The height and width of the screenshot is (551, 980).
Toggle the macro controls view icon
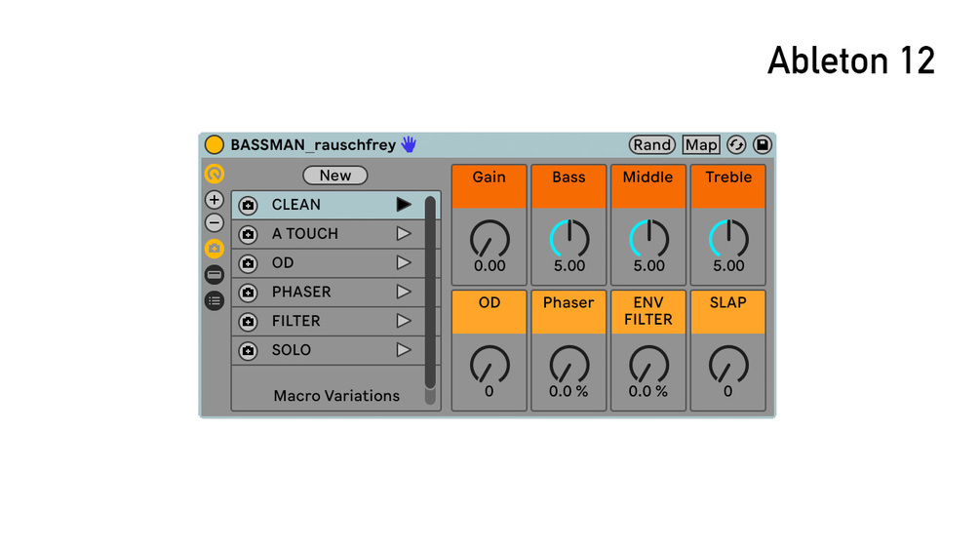point(215,174)
